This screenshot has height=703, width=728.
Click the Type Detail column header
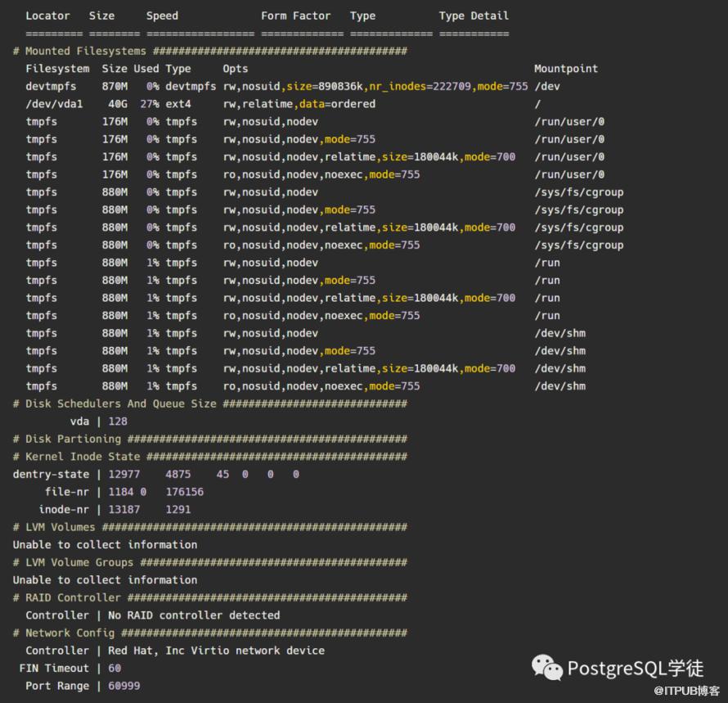pyautogui.click(x=474, y=16)
